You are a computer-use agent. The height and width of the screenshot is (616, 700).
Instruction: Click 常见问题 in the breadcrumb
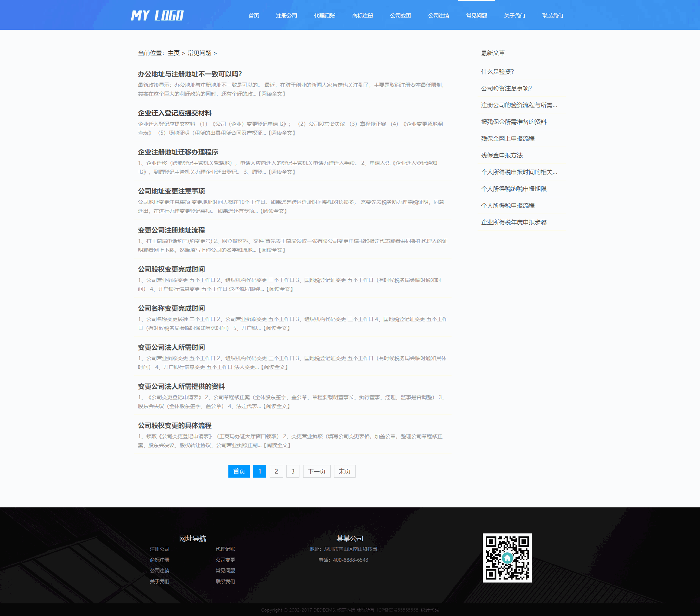[199, 53]
